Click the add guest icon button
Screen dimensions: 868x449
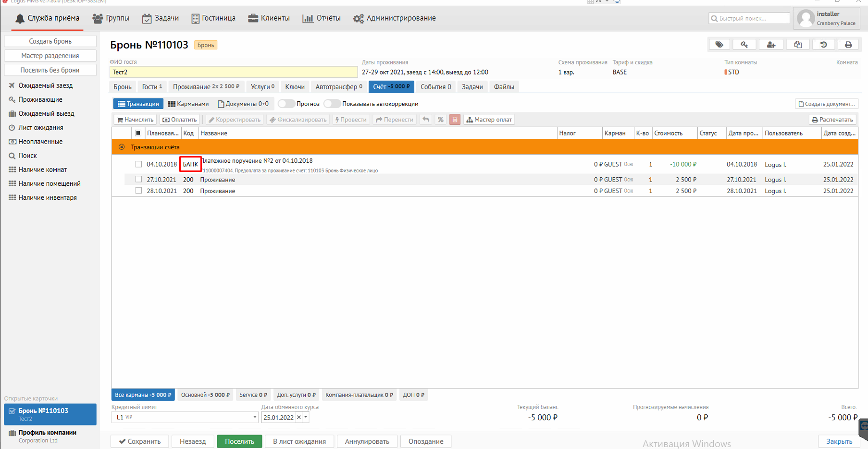pos(771,45)
